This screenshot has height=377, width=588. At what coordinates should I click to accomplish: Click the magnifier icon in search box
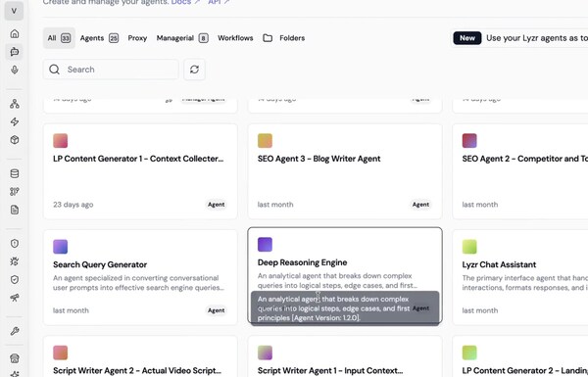[x=54, y=70]
